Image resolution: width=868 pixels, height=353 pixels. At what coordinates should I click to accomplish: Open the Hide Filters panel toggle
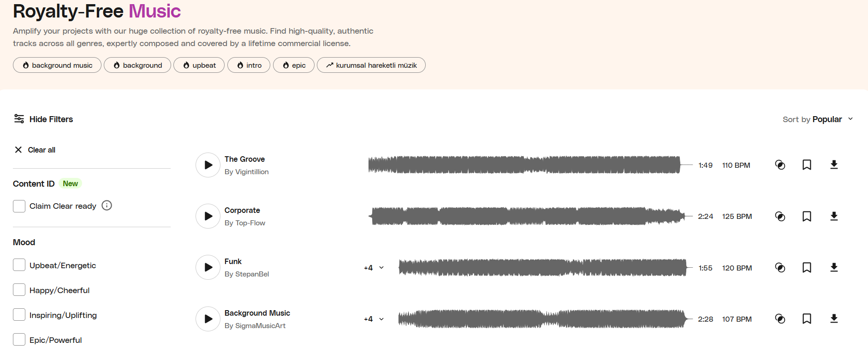click(43, 119)
